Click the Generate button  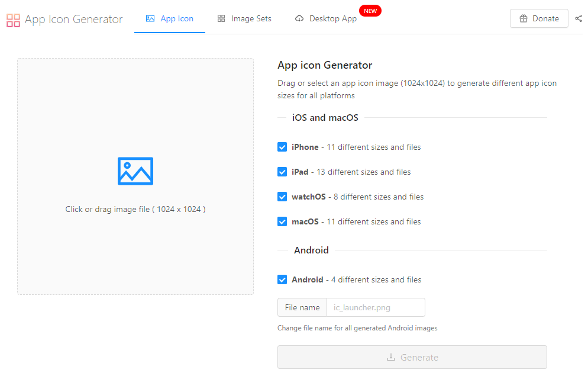point(412,357)
